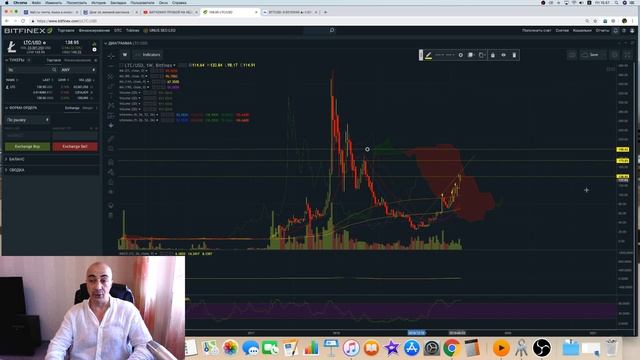Switch order form to Margin tab
The height and width of the screenshot is (360, 640).
tap(88, 108)
